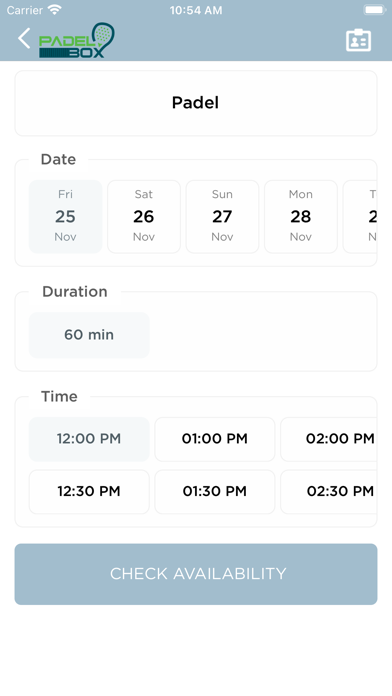Tap the Padel Box logo
Image resolution: width=392 pixels, height=696 pixels.
tap(77, 40)
